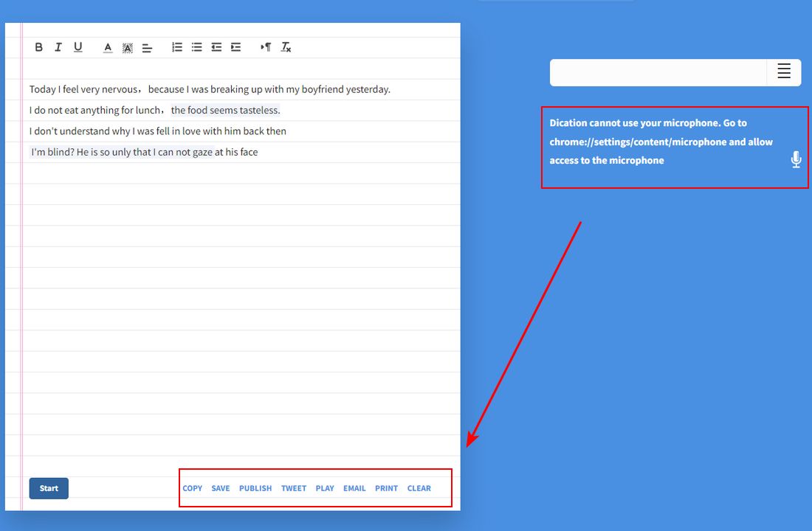
Task: Click the SAVE link
Action: tap(221, 488)
